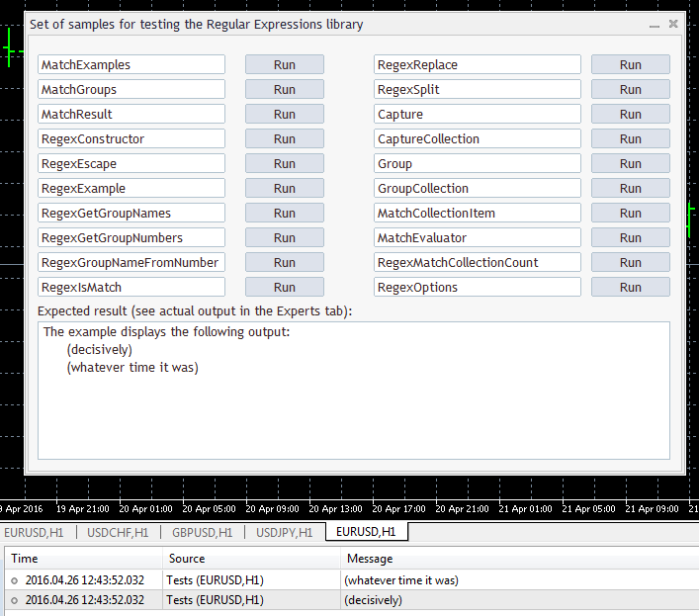Run the CaptureCollection sample

[631, 138]
